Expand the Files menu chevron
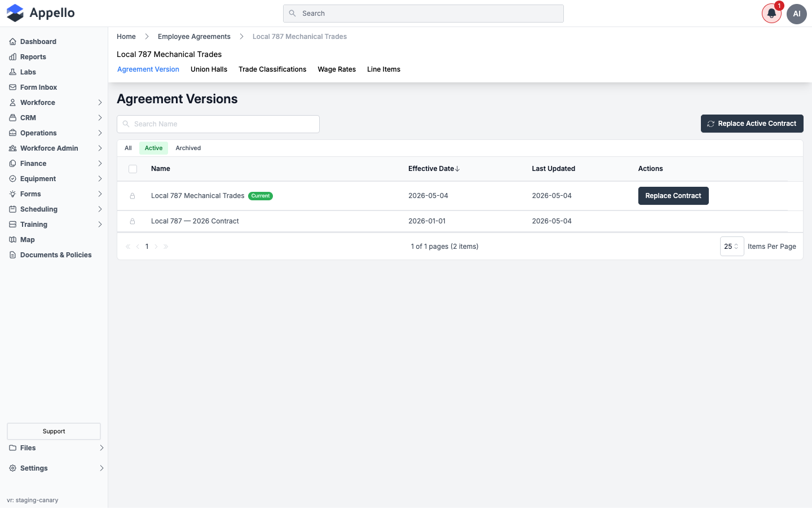The width and height of the screenshot is (812, 518). click(101, 448)
